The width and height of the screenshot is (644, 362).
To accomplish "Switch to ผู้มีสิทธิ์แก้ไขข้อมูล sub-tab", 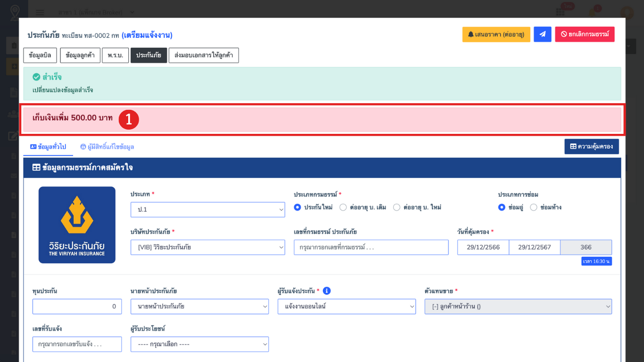I will (x=107, y=147).
